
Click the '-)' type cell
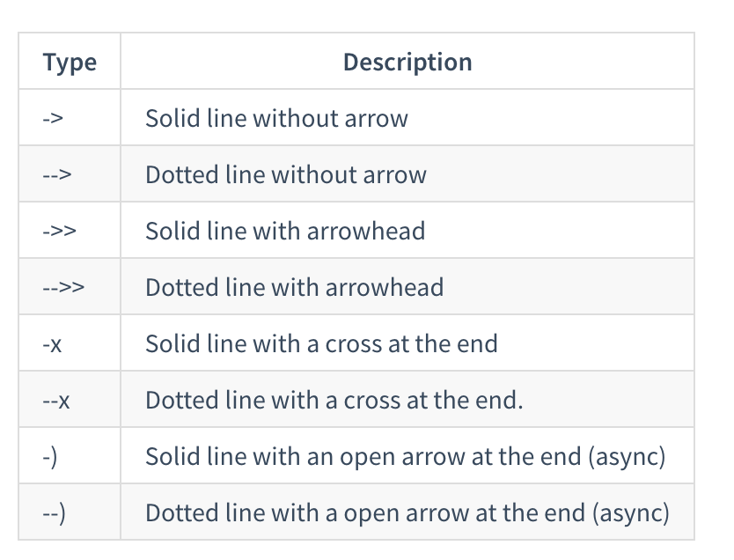point(49,457)
